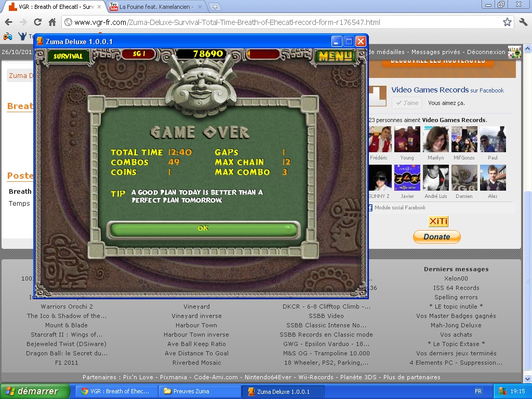Open a new tab with the plus button

[x=215, y=7]
